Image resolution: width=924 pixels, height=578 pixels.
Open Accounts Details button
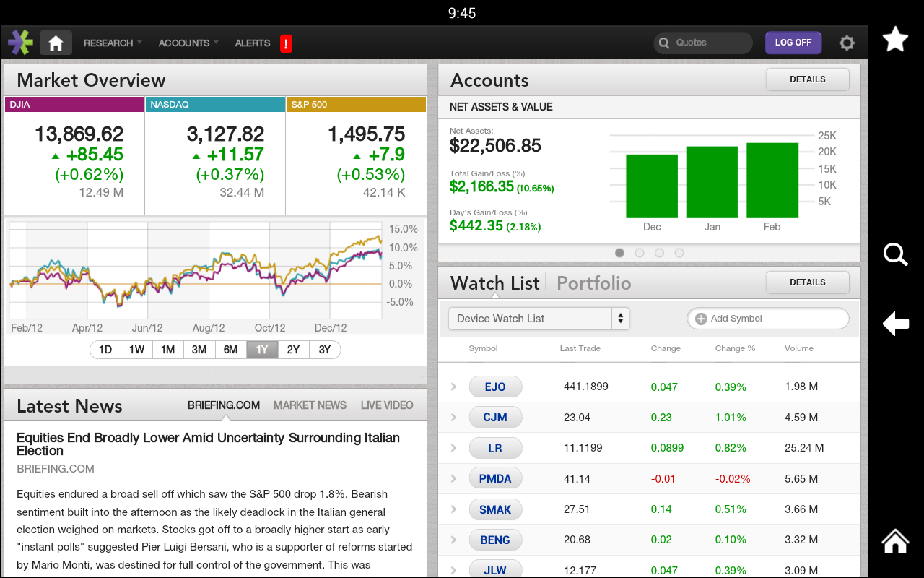[x=807, y=79]
